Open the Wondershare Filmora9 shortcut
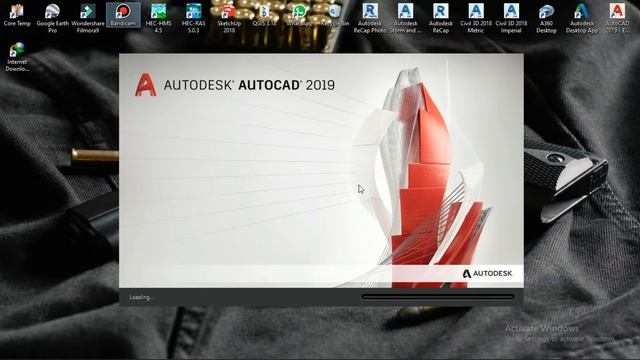Image resolution: width=640 pixels, height=360 pixels. point(88,18)
